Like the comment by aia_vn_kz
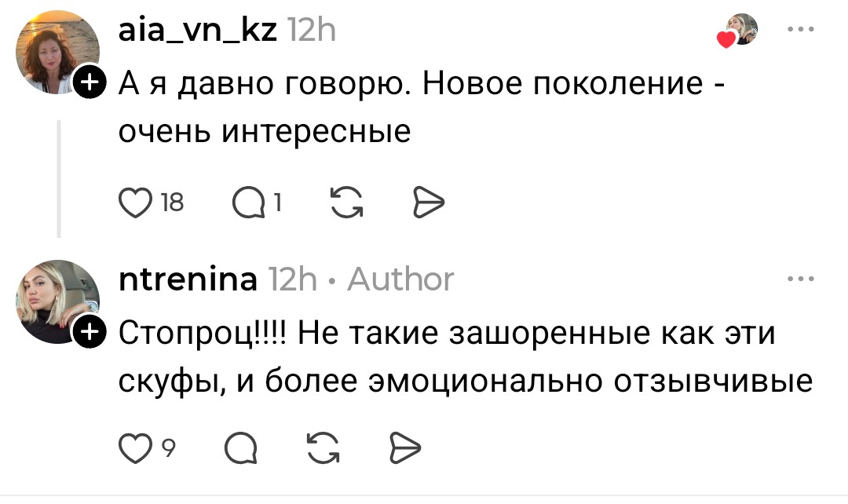Viewport: 848px width, 504px height. (x=136, y=203)
